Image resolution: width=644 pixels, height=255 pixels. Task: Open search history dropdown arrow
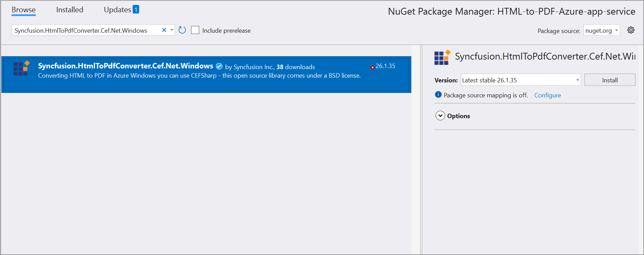click(x=172, y=30)
